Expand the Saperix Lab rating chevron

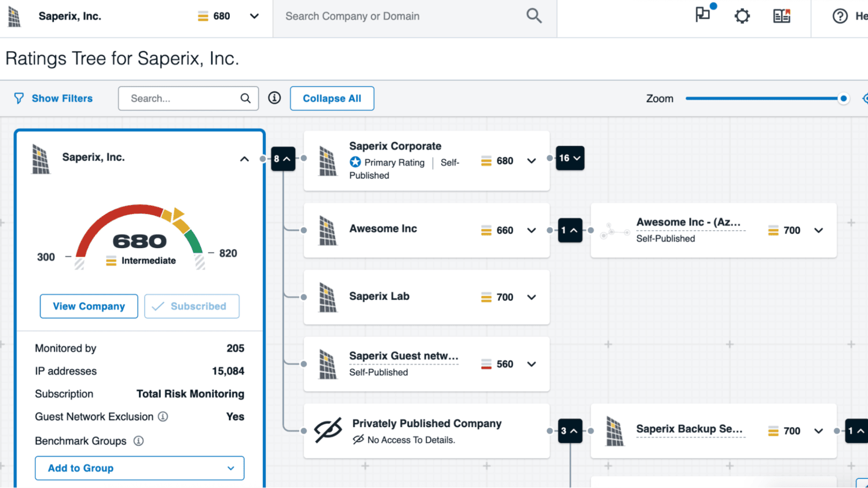(532, 297)
